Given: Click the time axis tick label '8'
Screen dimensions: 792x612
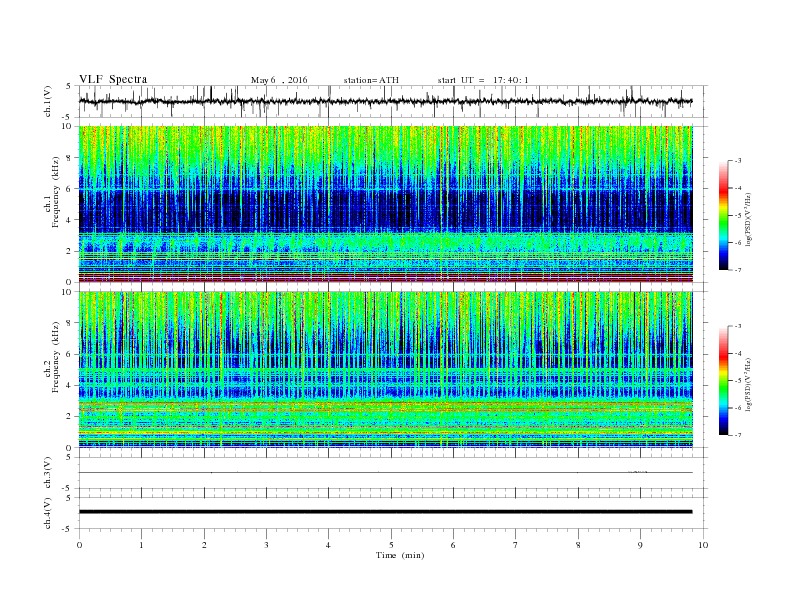Looking at the screenshot, I should point(578,545).
